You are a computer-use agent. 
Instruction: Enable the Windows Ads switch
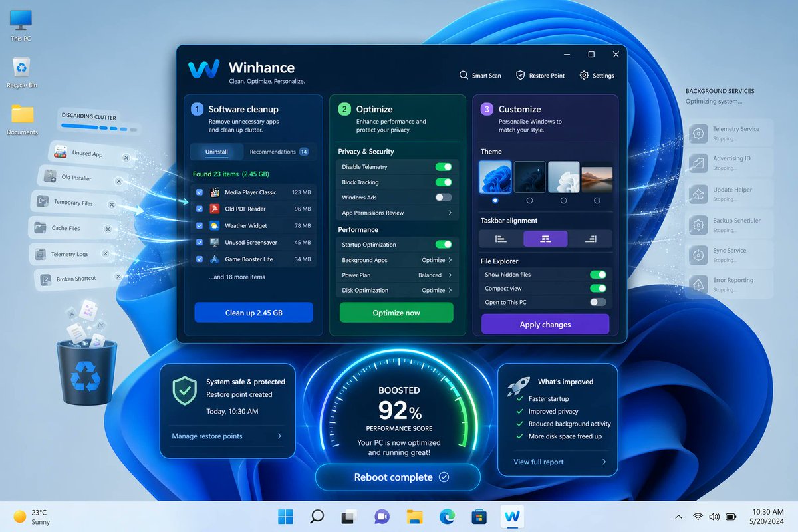(x=444, y=198)
